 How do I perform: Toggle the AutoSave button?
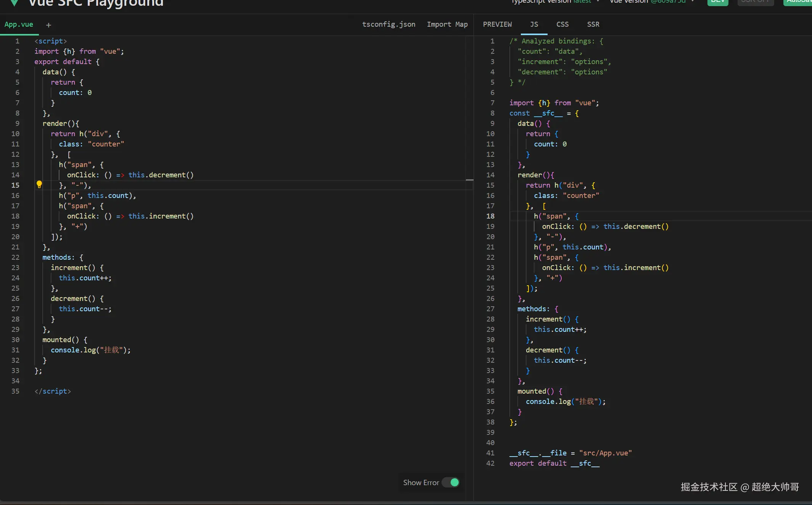point(797,2)
